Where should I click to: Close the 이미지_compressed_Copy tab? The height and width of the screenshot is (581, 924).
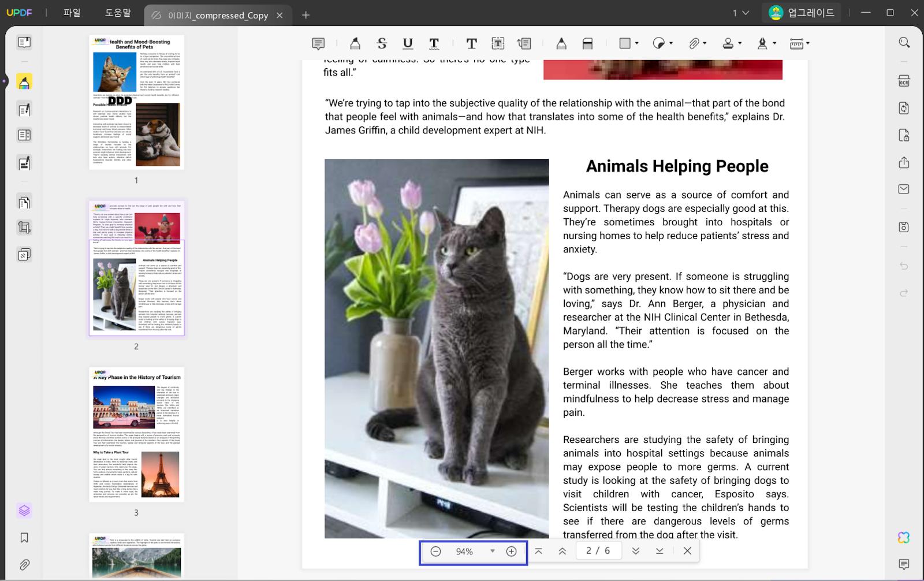pyautogui.click(x=280, y=16)
